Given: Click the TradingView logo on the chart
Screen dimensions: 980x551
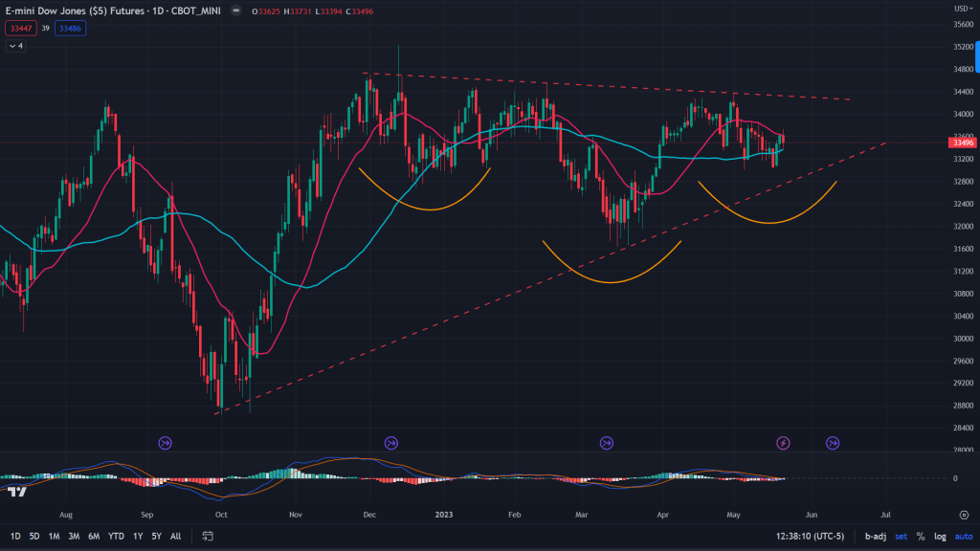Looking at the screenshot, I should tap(16, 492).
